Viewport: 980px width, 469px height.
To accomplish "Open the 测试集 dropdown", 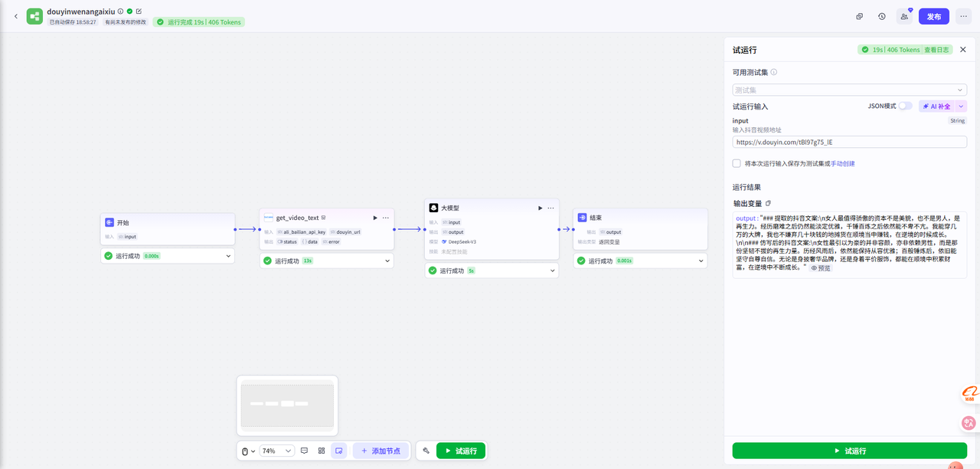I will [x=849, y=90].
